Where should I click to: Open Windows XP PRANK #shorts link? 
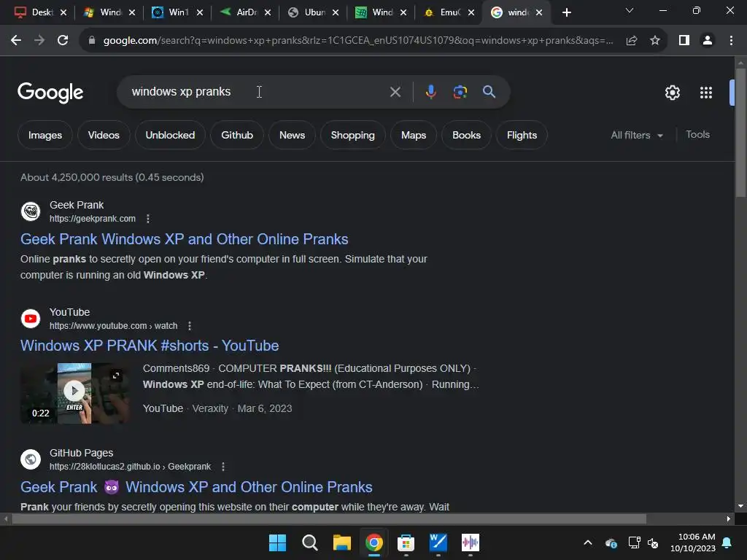pos(150,346)
